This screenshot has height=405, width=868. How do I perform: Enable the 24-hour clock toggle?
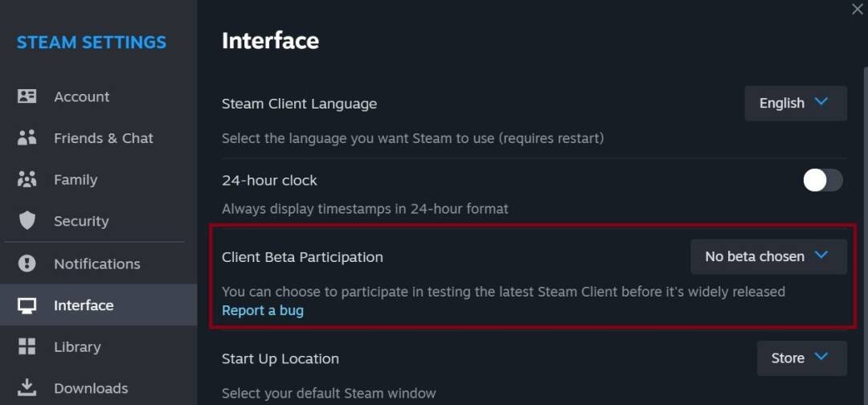823,180
